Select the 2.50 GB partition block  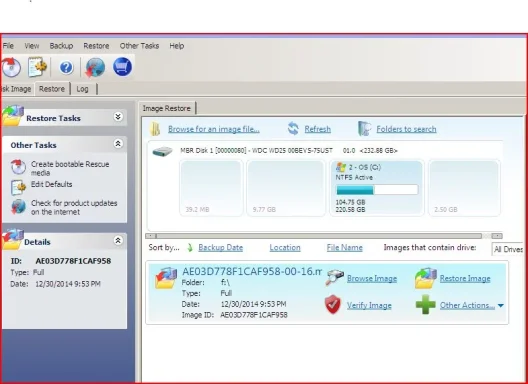coord(464,188)
